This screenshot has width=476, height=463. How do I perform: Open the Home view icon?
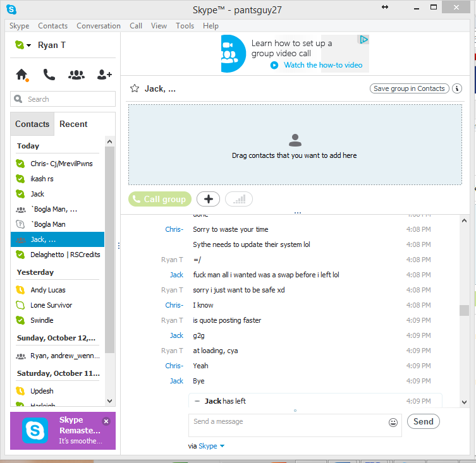click(x=22, y=75)
